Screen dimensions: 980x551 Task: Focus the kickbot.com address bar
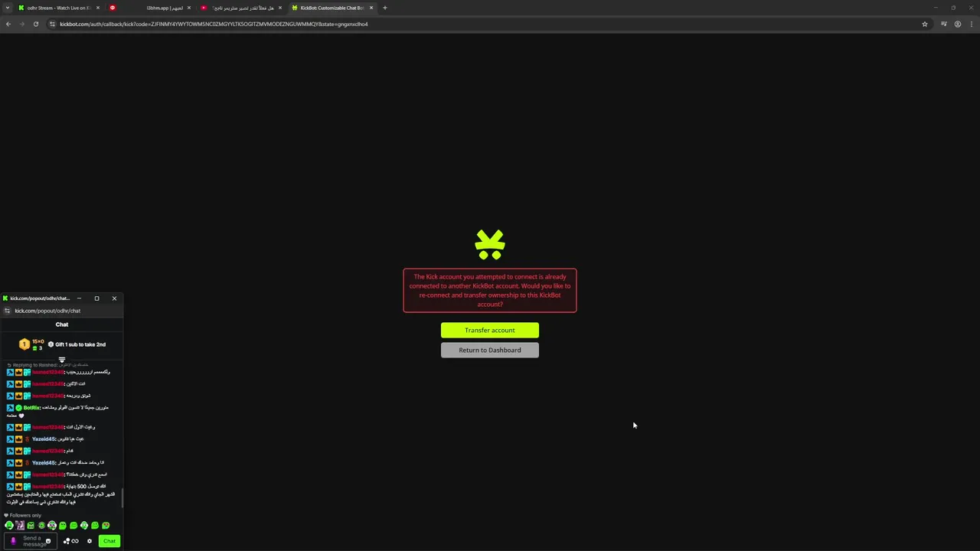(x=490, y=24)
